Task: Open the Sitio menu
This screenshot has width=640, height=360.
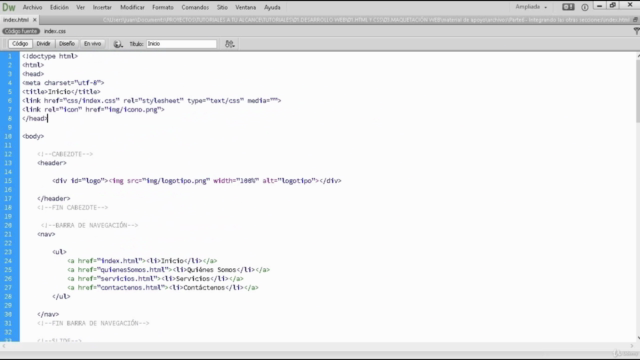Action: point(222,7)
